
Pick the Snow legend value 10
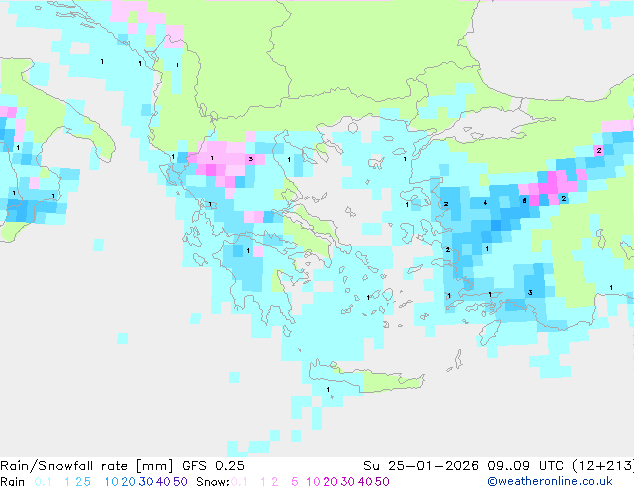313,482
